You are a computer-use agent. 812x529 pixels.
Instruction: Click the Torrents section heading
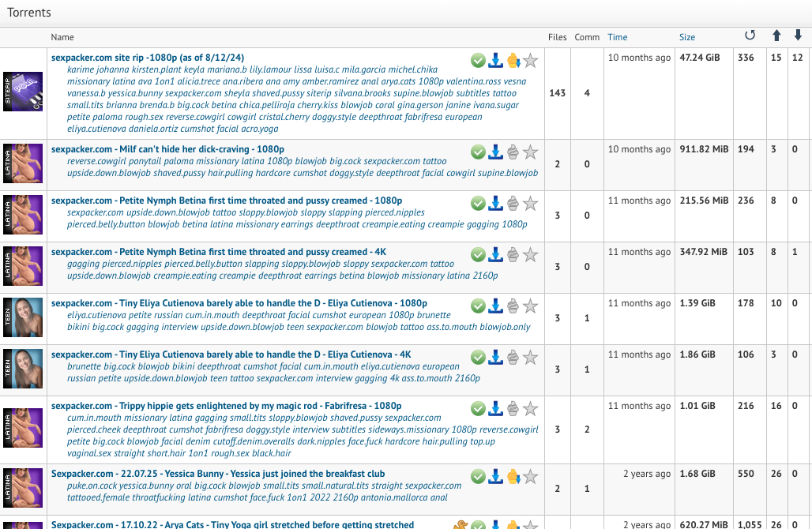point(29,13)
